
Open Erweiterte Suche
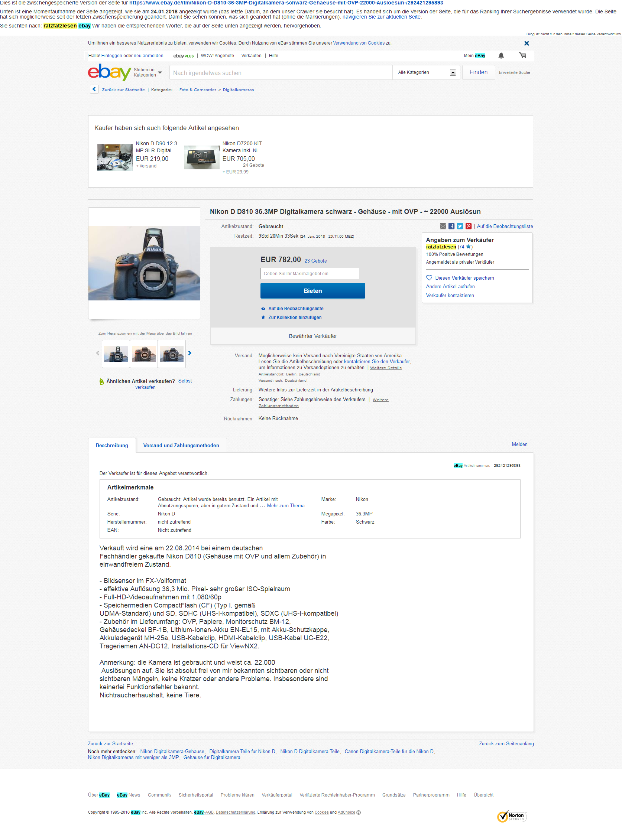[514, 73]
